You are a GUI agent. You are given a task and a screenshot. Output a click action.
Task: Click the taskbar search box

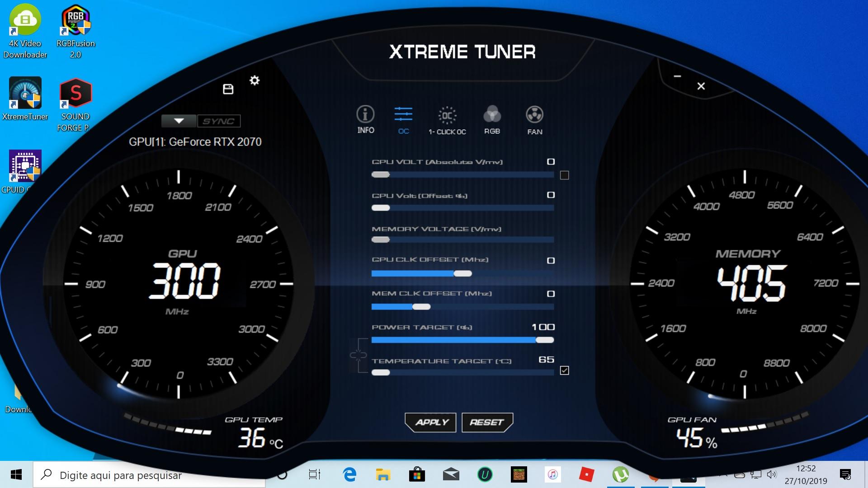149,475
